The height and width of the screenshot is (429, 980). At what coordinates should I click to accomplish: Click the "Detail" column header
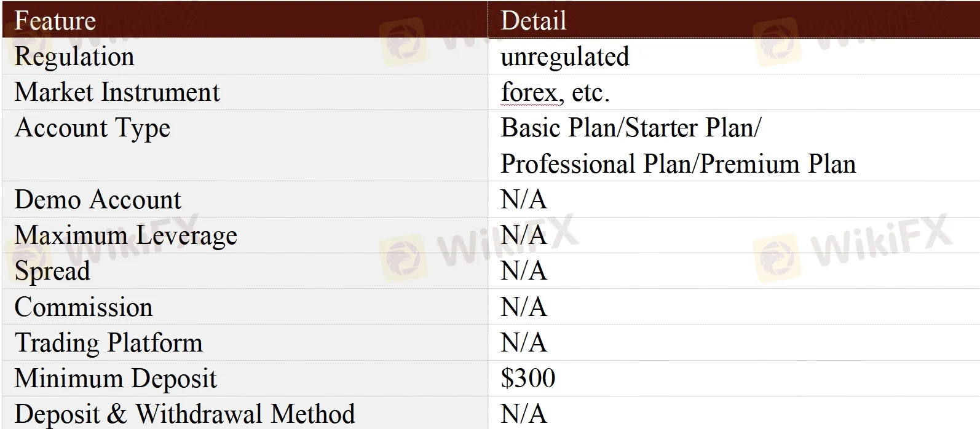tap(533, 21)
